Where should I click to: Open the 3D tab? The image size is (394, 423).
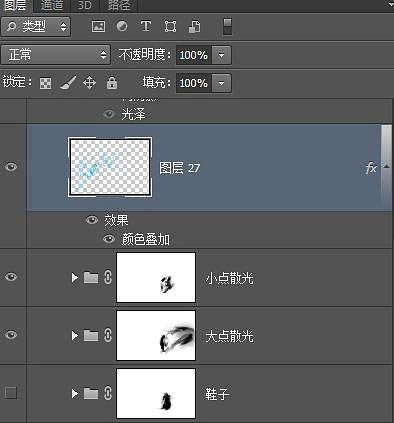(84, 5)
